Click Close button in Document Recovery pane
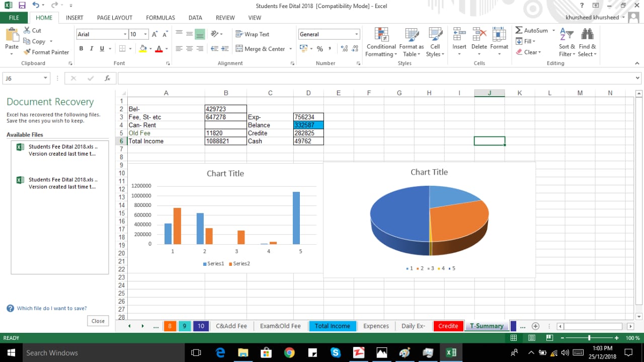The image size is (644, 362). point(98,321)
